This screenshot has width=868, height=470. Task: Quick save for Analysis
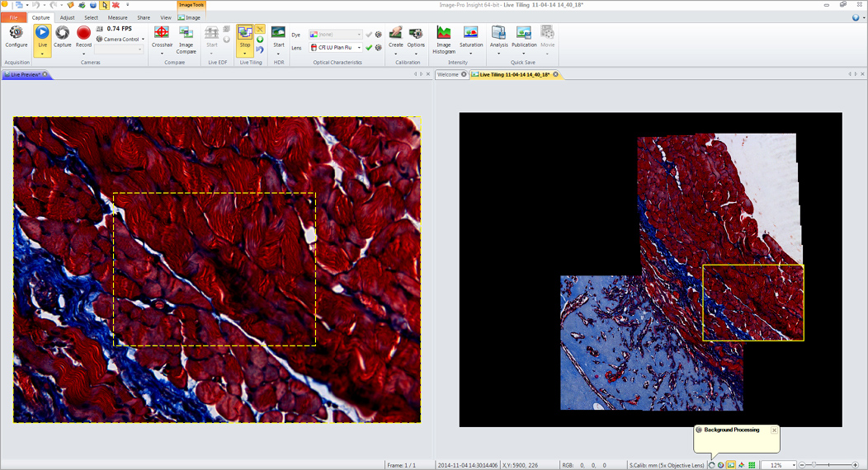[498, 36]
